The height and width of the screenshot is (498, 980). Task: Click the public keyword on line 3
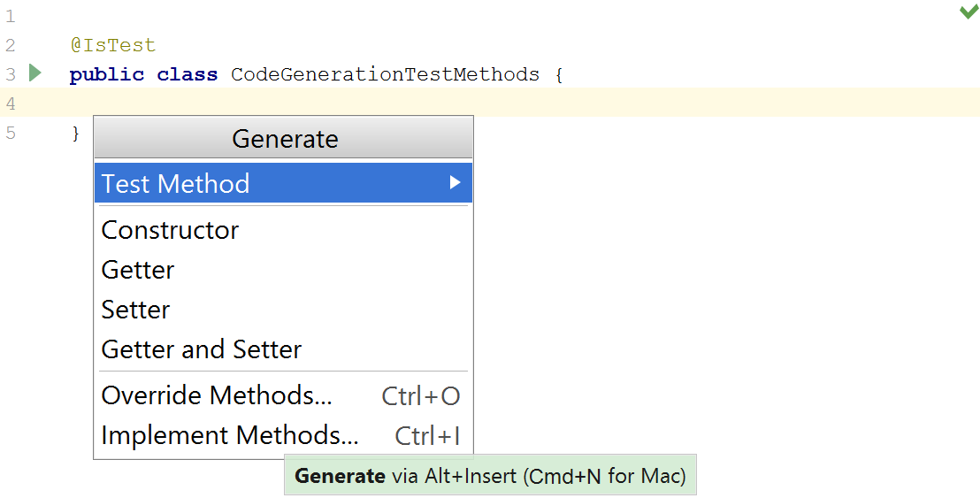[x=106, y=74]
